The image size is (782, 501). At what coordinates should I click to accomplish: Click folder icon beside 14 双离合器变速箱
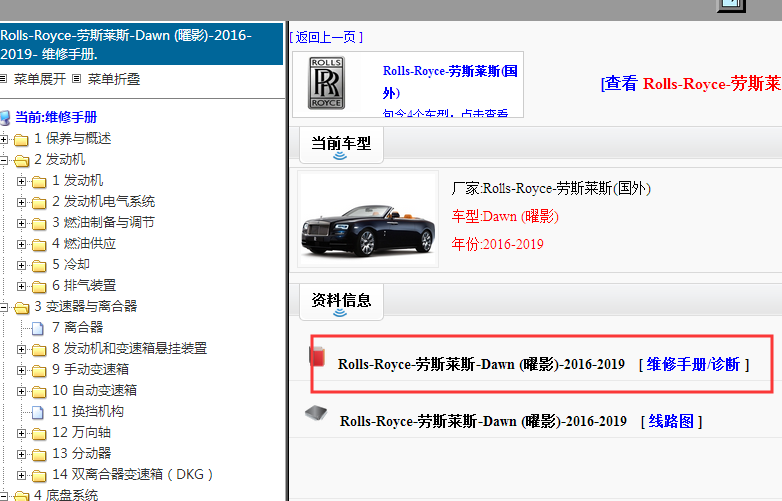tap(39, 476)
